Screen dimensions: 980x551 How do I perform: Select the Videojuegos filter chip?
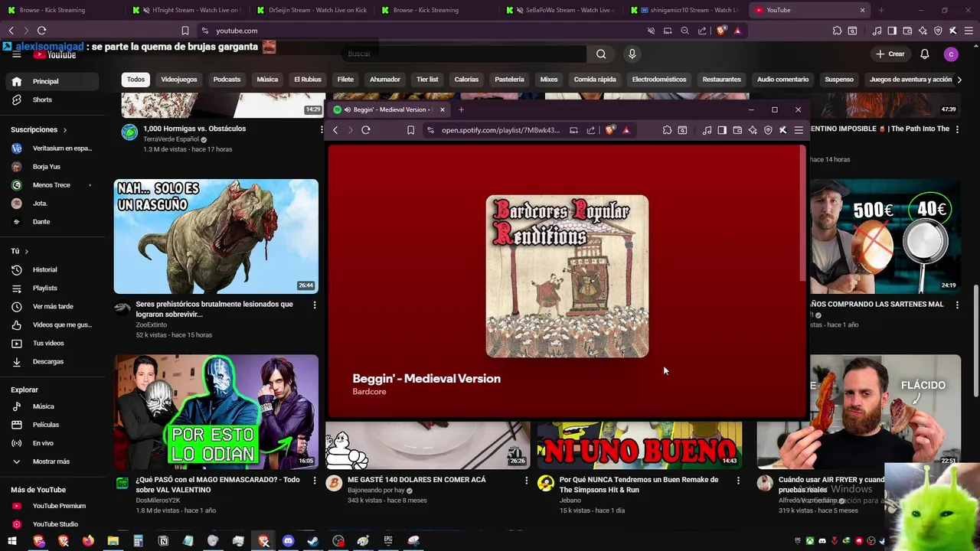coord(179,80)
